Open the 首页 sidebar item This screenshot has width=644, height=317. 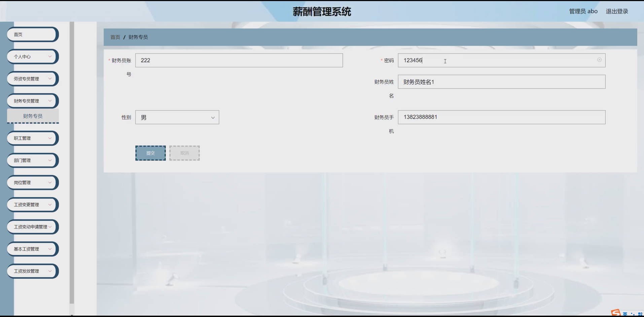point(33,34)
